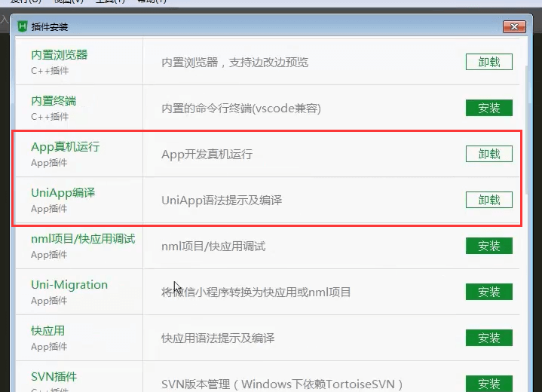Uninstall the UniApp编译 plugin

coord(488,200)
